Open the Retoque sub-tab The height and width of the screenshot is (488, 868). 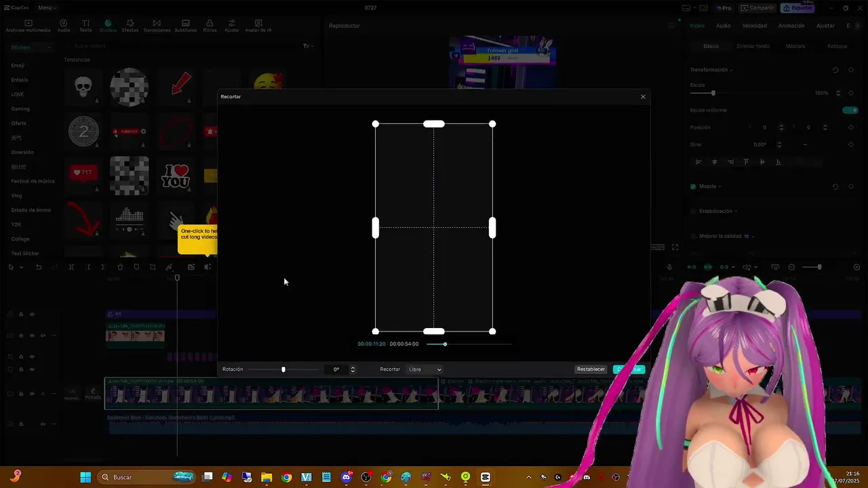837,46
